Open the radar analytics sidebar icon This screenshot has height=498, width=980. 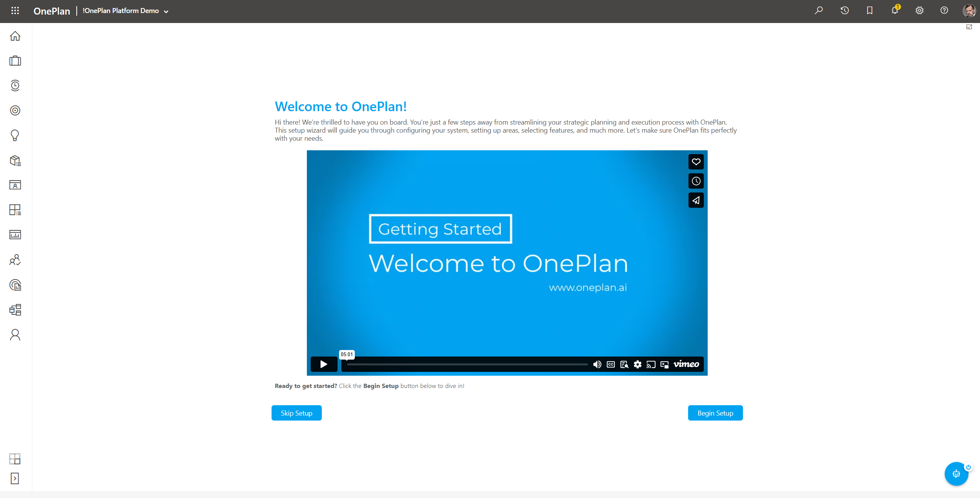(15, 285)
